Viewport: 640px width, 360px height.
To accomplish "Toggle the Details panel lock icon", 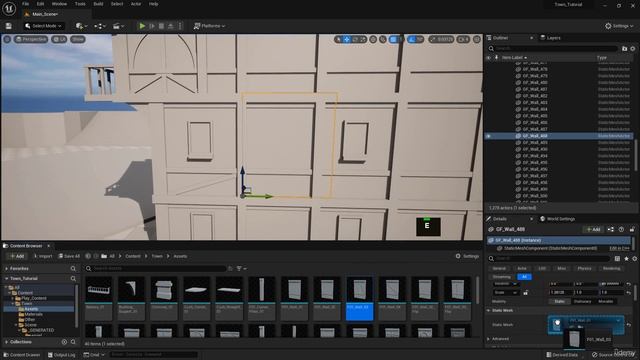I will (632, 229).
